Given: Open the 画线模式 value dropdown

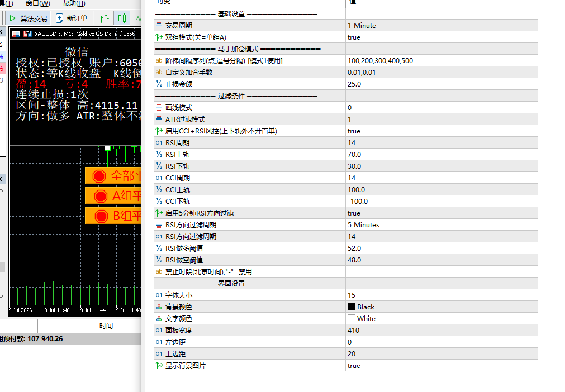Looking at the screenshot, I should [x=441, y=108].
